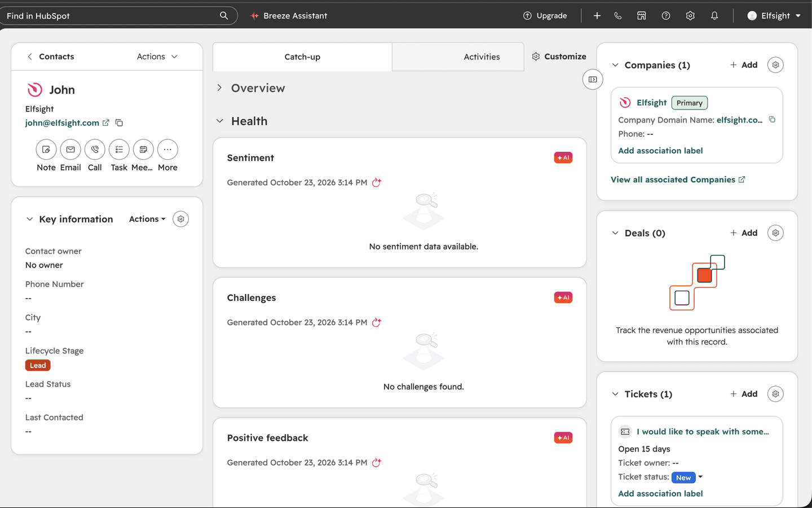This screenshot has width=812, height=508.
Task: Open Companies section settings gear
Action: click(775, 65)
